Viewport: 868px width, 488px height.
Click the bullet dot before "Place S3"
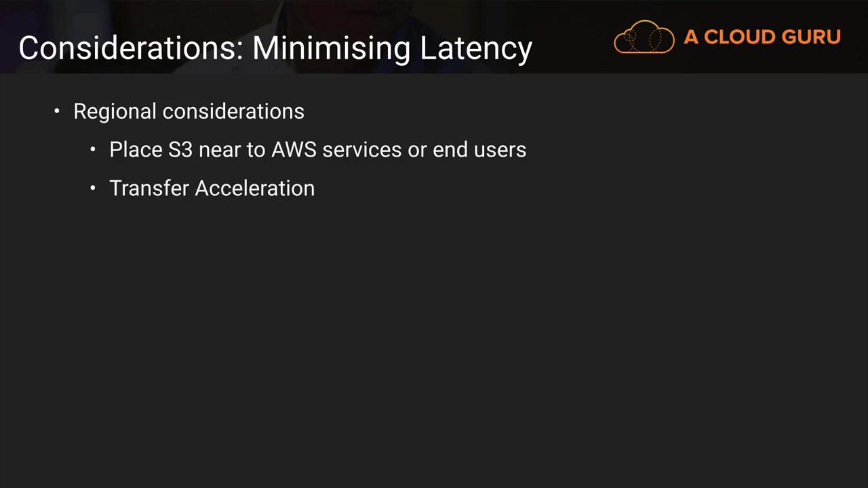[x=93, y=149]
